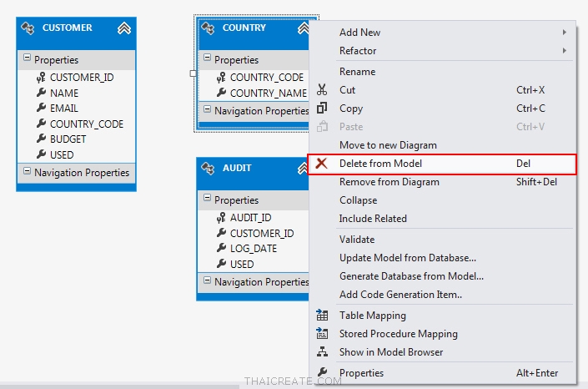588x389 pixels.
Task: Choose Collapse in context menu
Action: 443,200
